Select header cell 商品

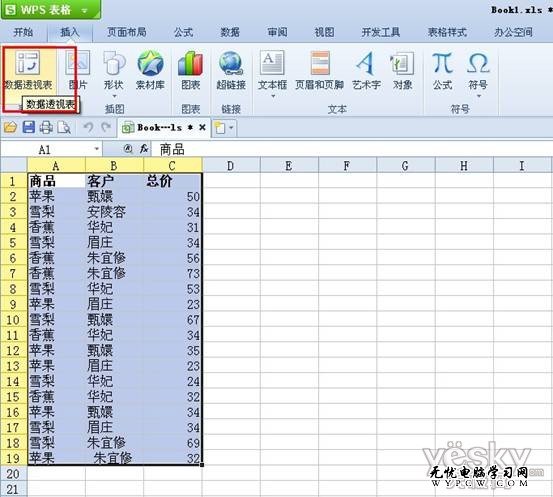pyautogui.click(x=56, y=181)
